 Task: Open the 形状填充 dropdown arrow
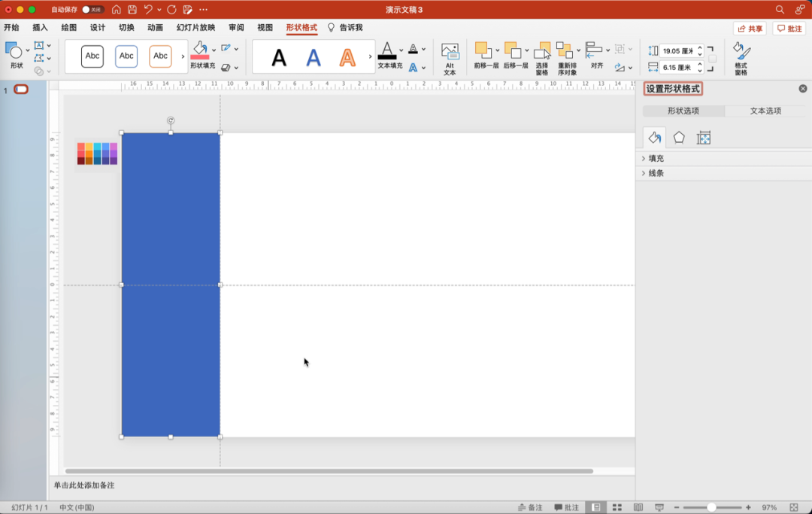pos(214,50)
